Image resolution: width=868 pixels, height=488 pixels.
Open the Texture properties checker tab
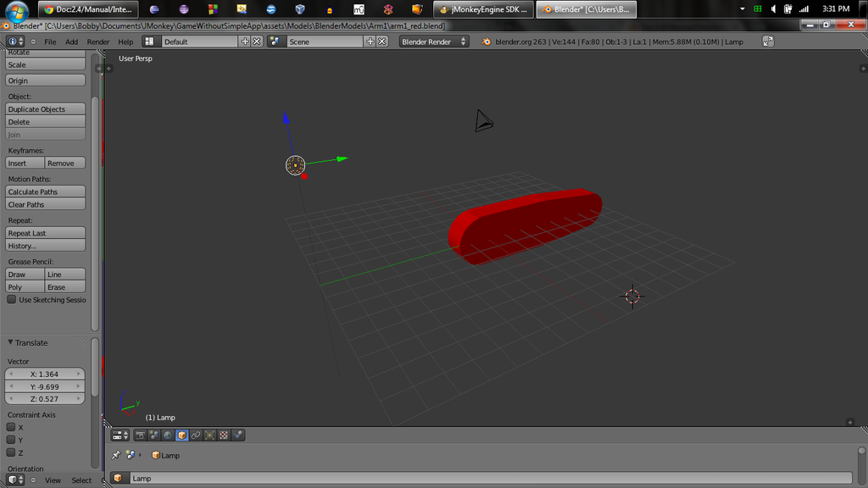pos(224,435)
